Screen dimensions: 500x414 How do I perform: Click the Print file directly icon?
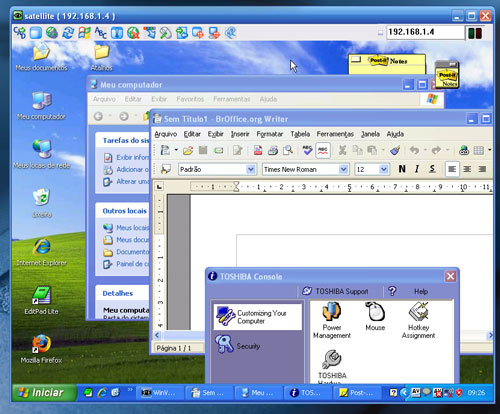tap(273, 150)
